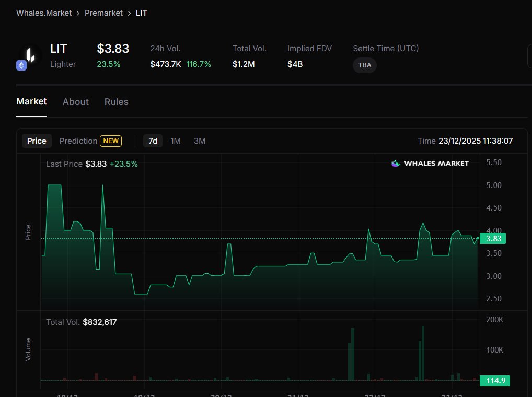
Task: Click the Last Price $3.83 chart label
Action: click(76, 164)
